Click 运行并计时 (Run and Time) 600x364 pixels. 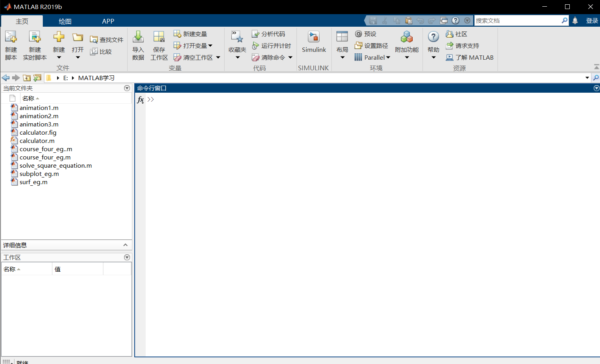(271, 46)
